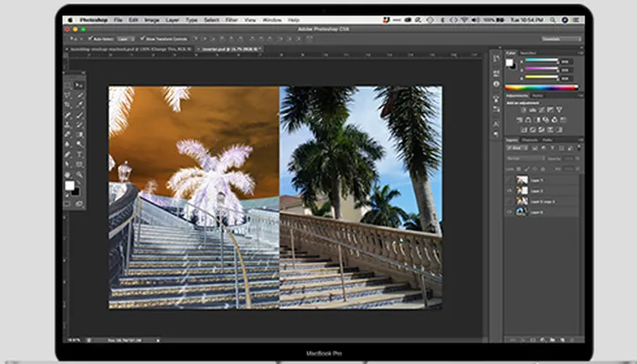Select the Brush tool

[80, 116]
